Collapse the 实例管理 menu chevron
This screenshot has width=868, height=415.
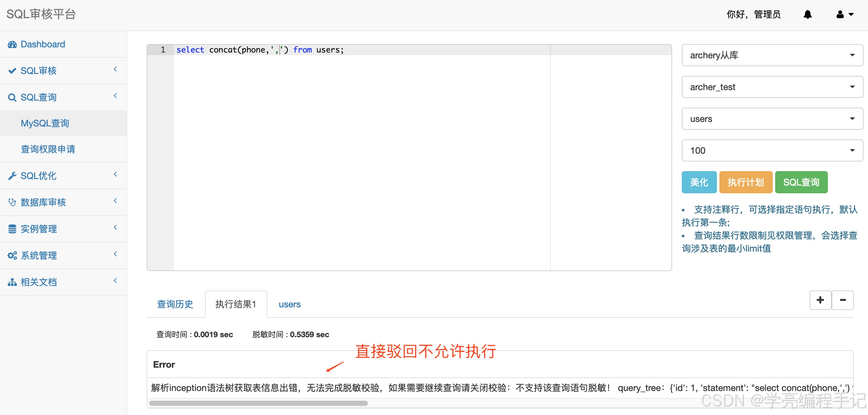point(115,227)
